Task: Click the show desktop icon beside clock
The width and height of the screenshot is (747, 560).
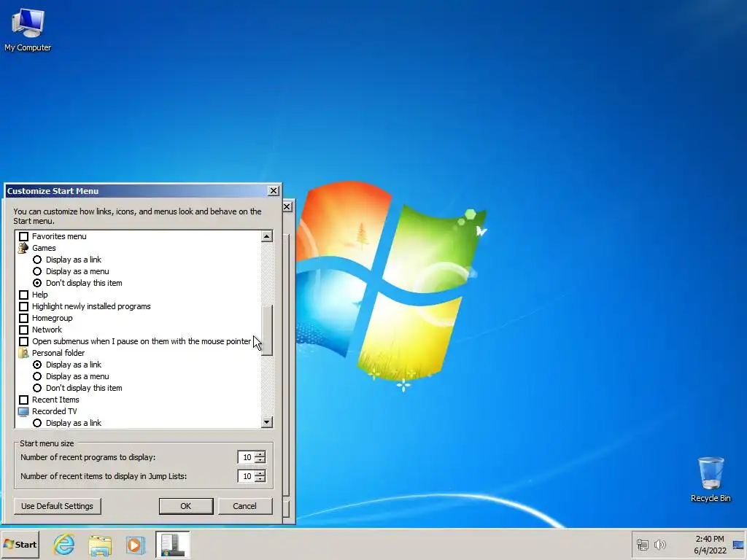Action: point(738,545)
